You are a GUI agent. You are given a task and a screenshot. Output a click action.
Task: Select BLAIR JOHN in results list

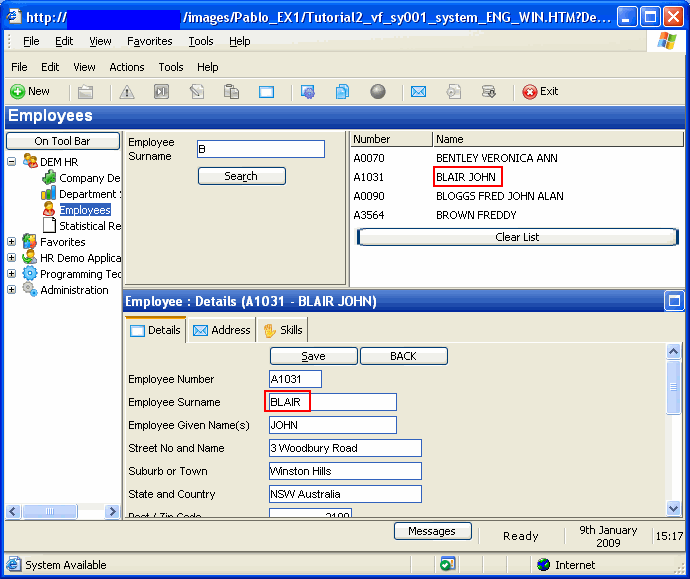point(466,177)
